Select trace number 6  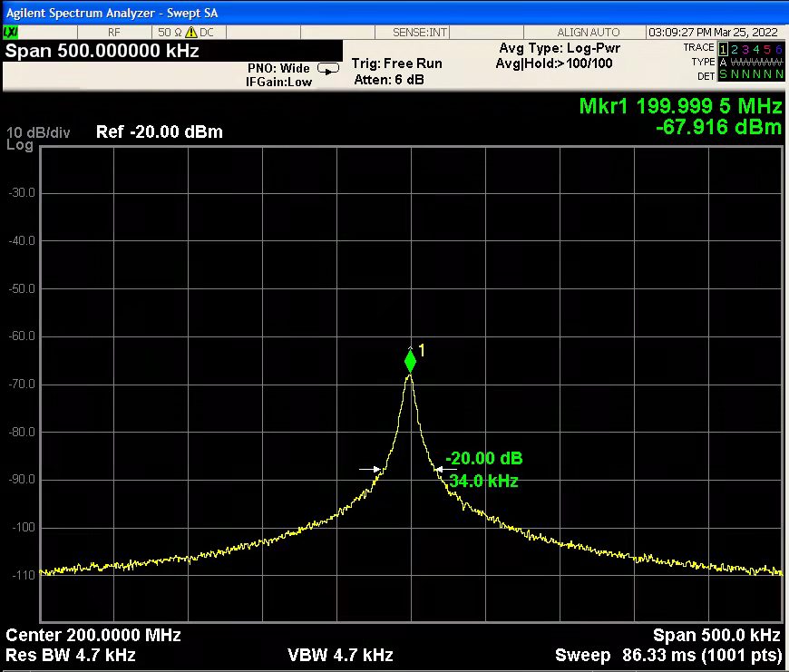[x=778, y=48]
